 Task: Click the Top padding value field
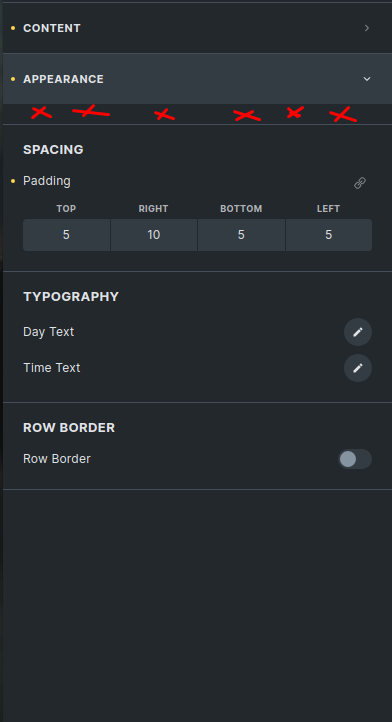(x=66, y=235)
